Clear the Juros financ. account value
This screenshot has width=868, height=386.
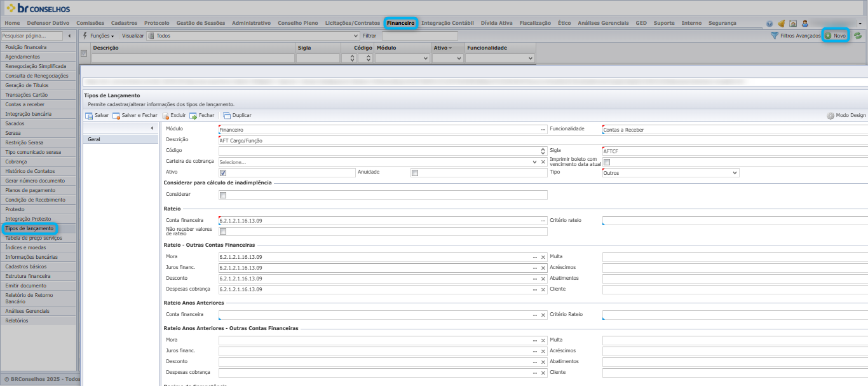(543, 268)
